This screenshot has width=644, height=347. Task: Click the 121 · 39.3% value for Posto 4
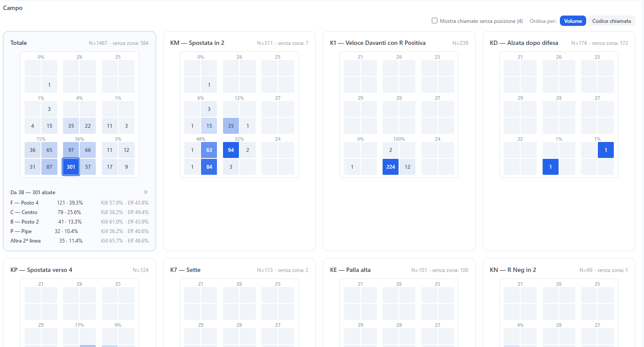[70, 202]
